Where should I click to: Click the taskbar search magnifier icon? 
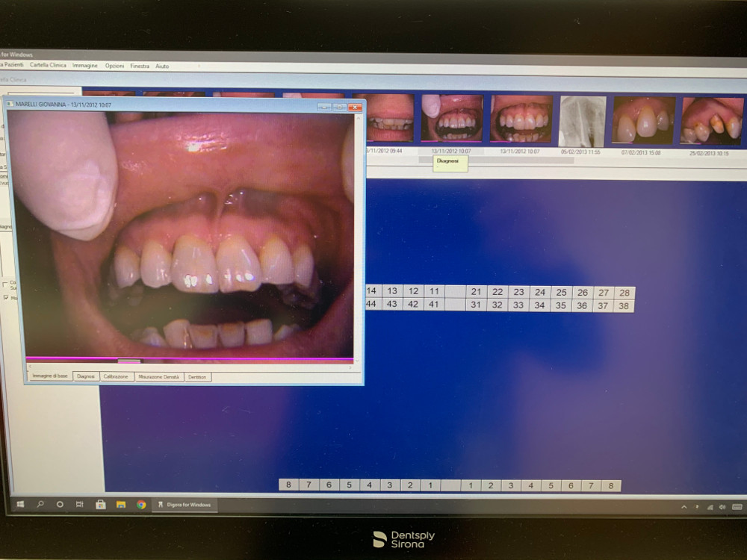coord(40,504)
